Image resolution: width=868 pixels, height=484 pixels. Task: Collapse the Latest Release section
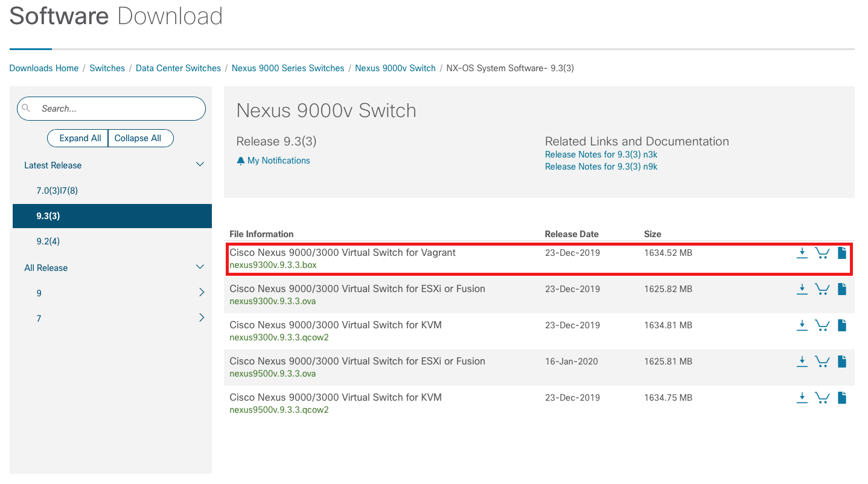[200, 165]
